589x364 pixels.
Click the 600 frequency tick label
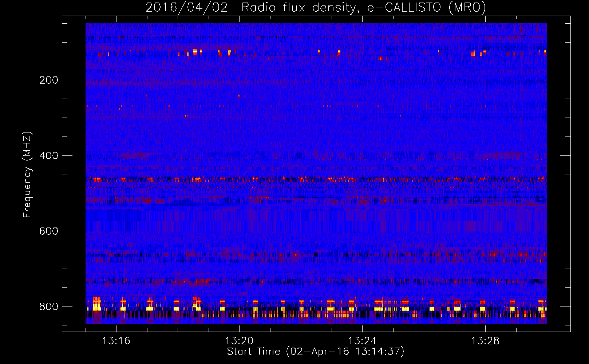tap(49, 232)
